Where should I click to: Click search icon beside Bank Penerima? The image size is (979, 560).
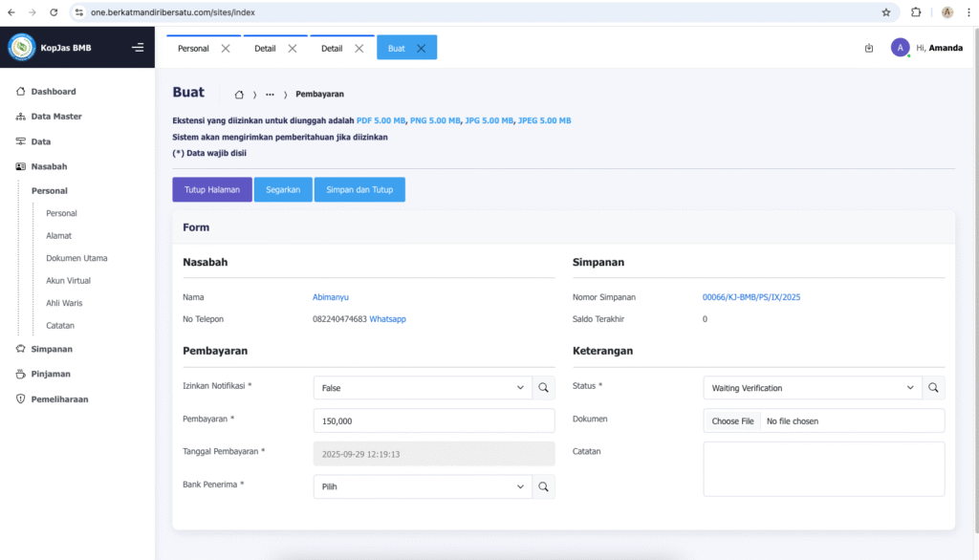(543, 486)
